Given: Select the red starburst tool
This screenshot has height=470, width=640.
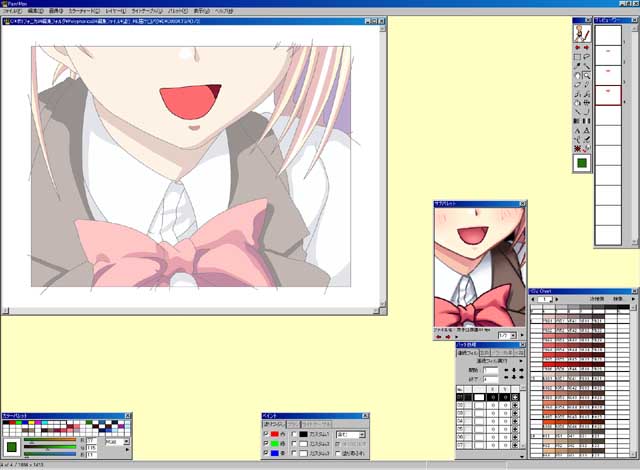Looking at the screenshot, I should click(x=578, y=149).
